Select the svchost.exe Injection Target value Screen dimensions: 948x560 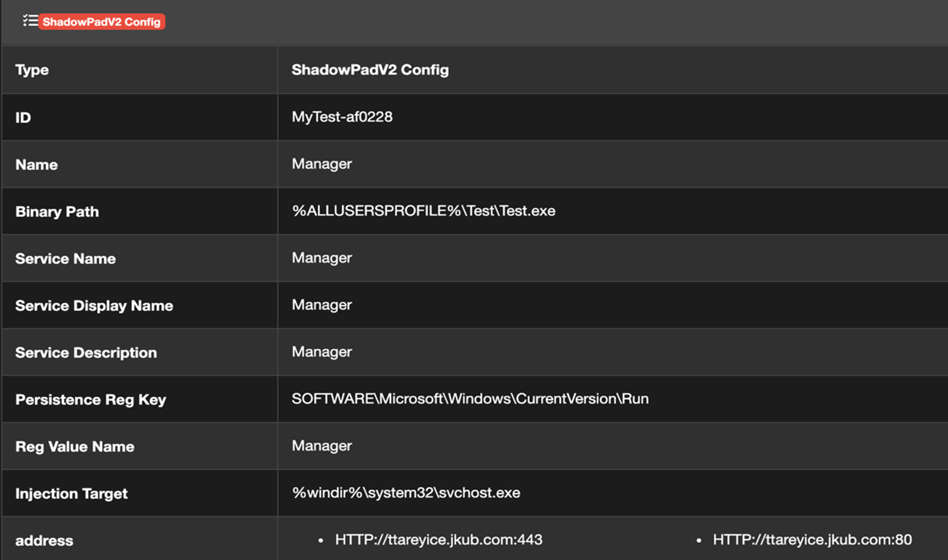point(405,493)
